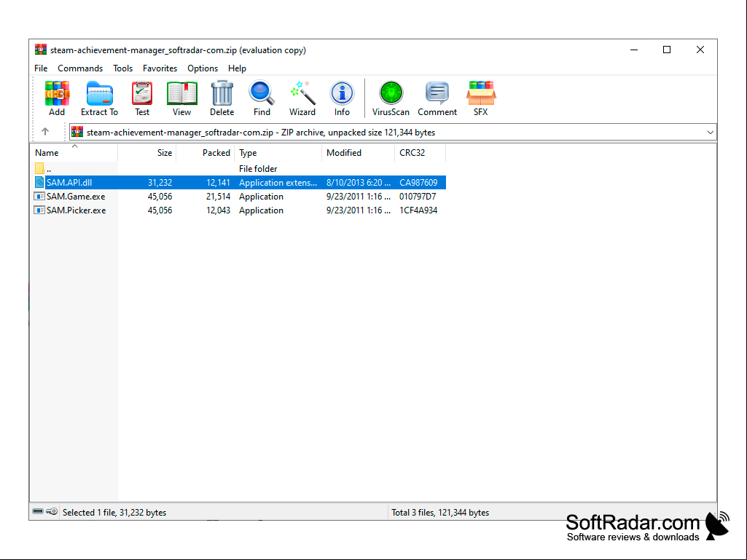Screen dimensions: 747x560
Task: Close the WinRAR window
Action: (700, 50)
